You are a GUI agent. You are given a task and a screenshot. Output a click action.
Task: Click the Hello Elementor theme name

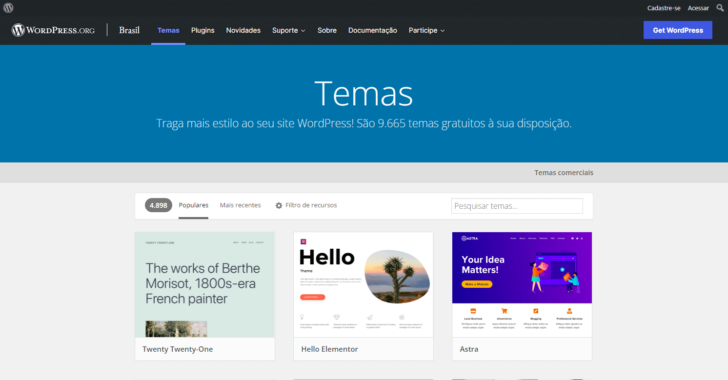point(329,349)
